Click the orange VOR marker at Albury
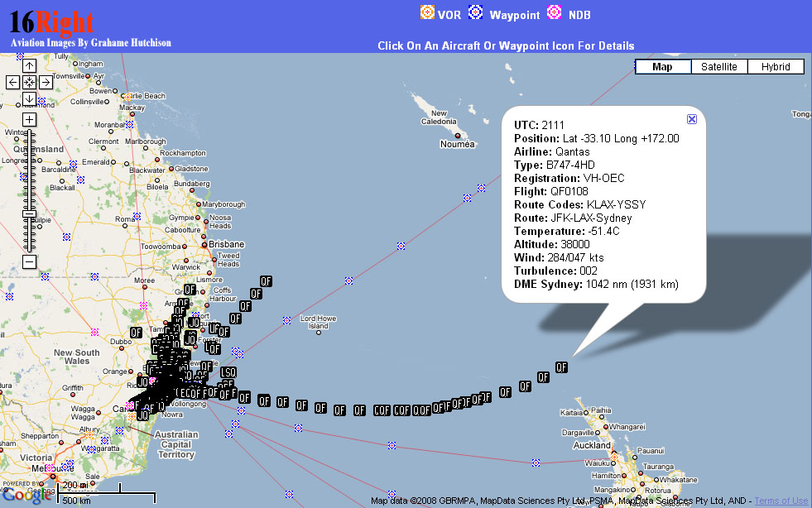Screen dimensions: 812x508 click(x=89, y=435)
